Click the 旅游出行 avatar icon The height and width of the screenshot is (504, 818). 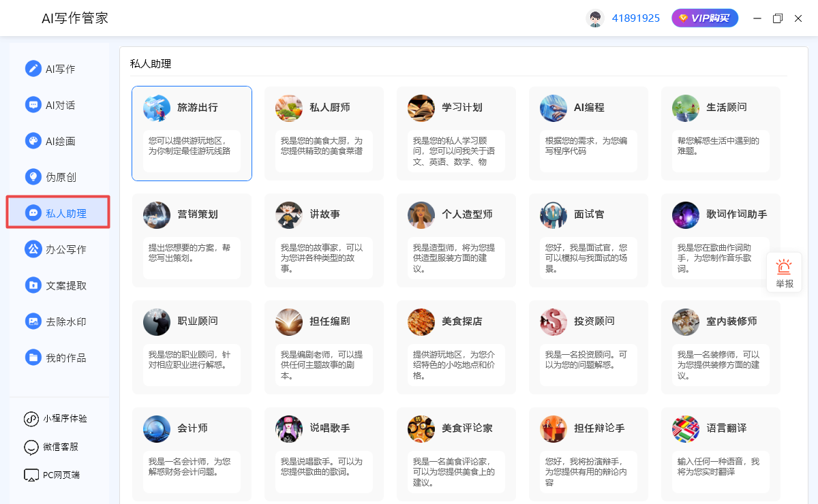pos(157,108)
